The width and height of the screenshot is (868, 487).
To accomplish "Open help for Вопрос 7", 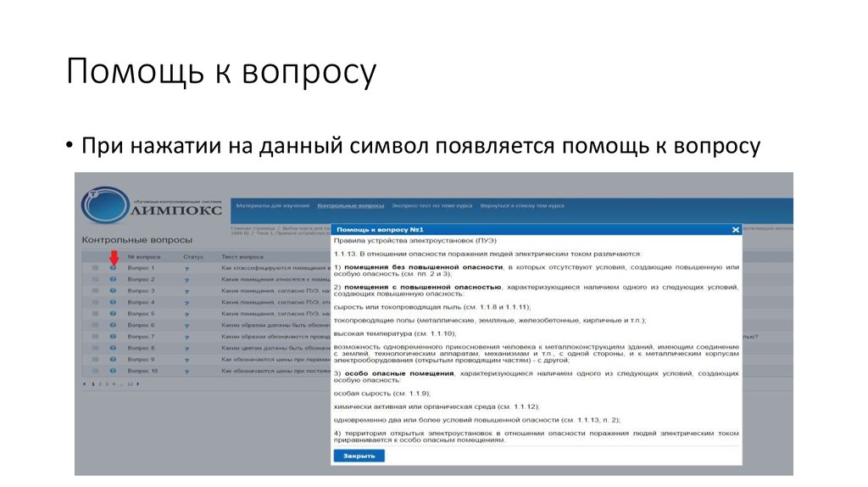I will point(113,336).
